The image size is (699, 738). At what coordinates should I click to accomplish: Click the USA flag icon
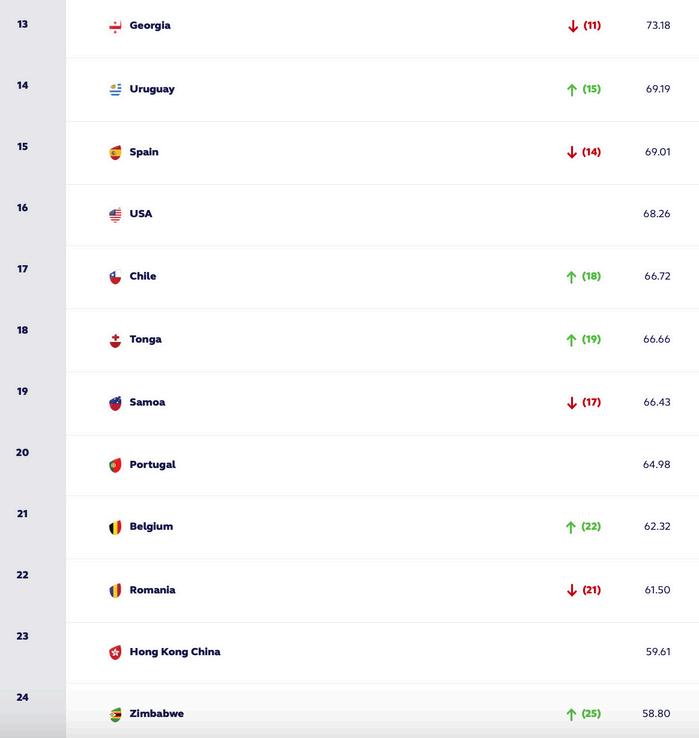tap(115, 215)
